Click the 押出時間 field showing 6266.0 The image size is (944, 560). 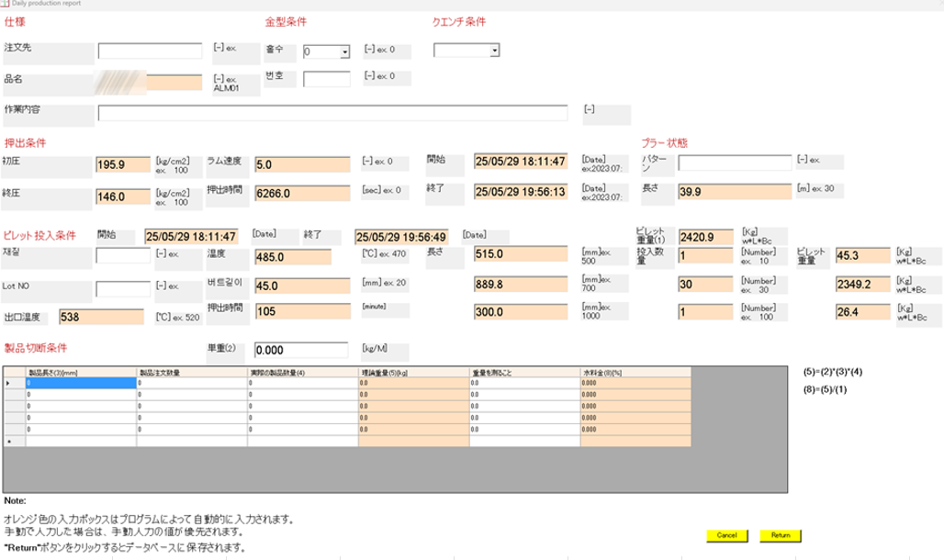click(x=302, y=196)
